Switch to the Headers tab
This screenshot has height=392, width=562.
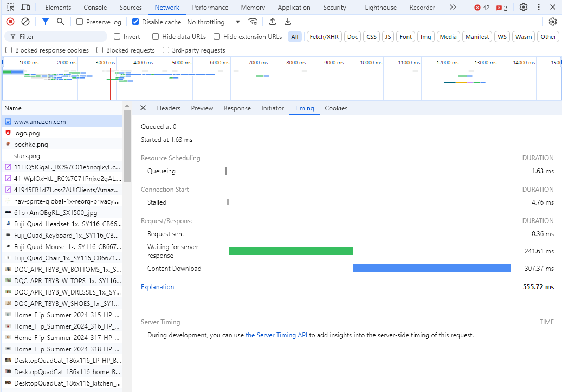click(x=169, y=108)
